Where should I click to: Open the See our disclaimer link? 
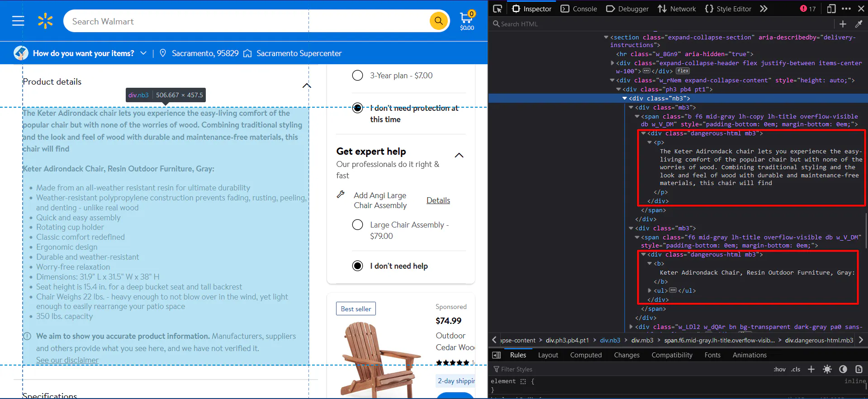coord(67,360)
